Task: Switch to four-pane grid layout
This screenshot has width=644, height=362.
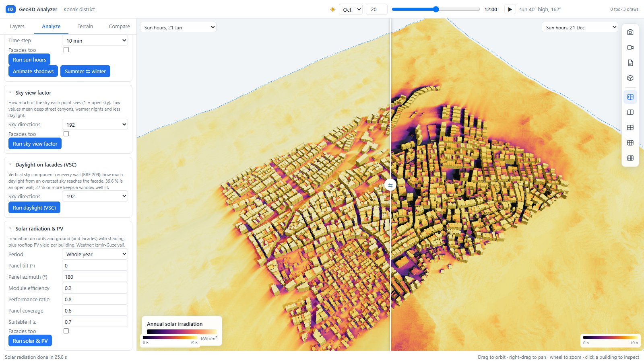Action: click(630, 128)
